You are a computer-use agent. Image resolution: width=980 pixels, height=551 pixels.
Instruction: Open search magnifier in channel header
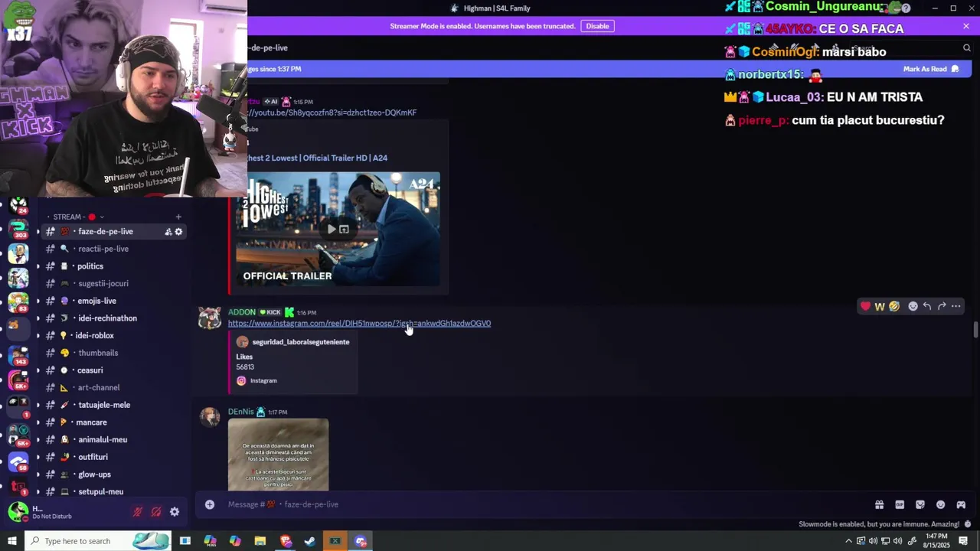[967, 47]
